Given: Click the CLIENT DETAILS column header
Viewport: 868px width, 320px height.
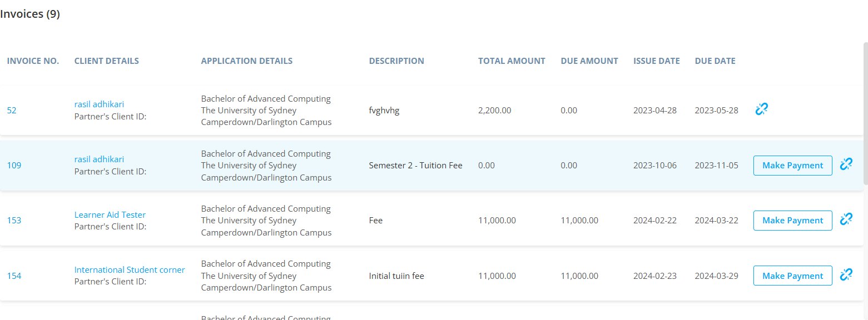Looking at the screenshot, I should [x=107, y=61].
